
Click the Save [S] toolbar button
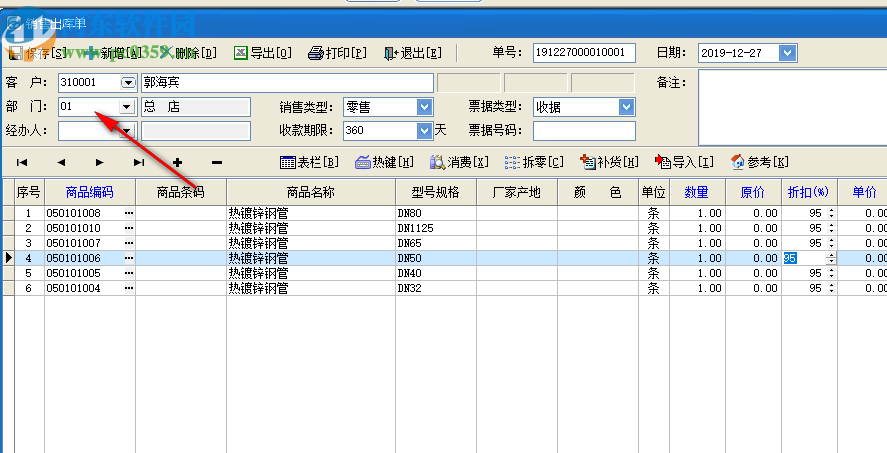click(37, 53)
